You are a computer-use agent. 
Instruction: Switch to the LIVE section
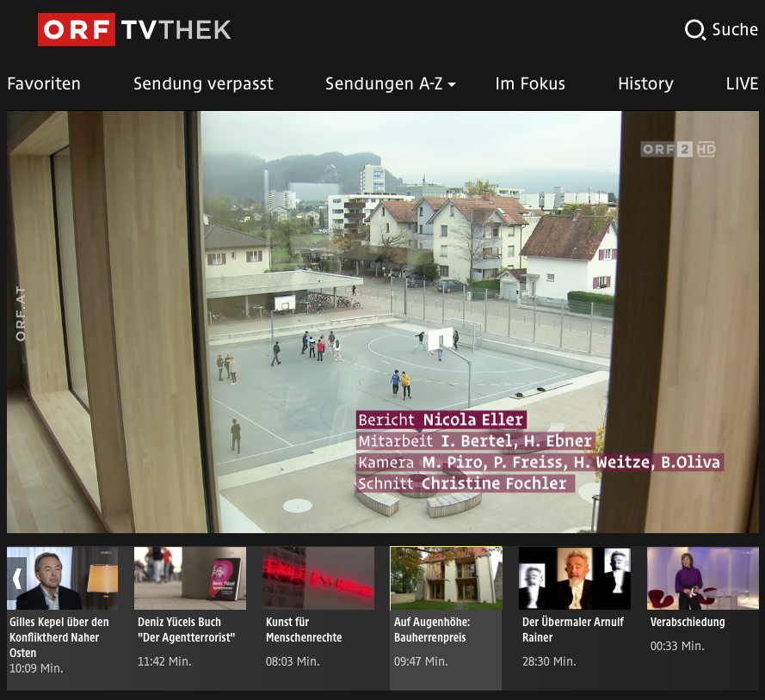742,83
